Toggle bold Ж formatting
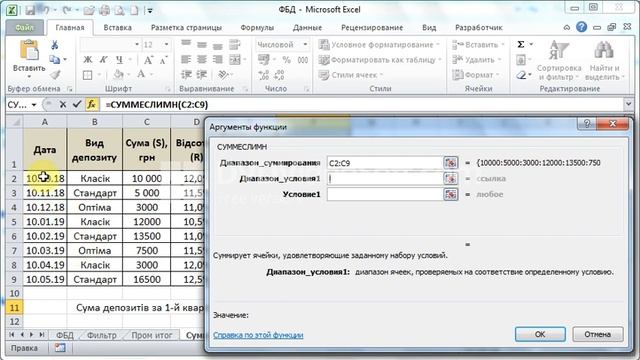The width and height of the screenshot is (640, 360). (88, 60)
